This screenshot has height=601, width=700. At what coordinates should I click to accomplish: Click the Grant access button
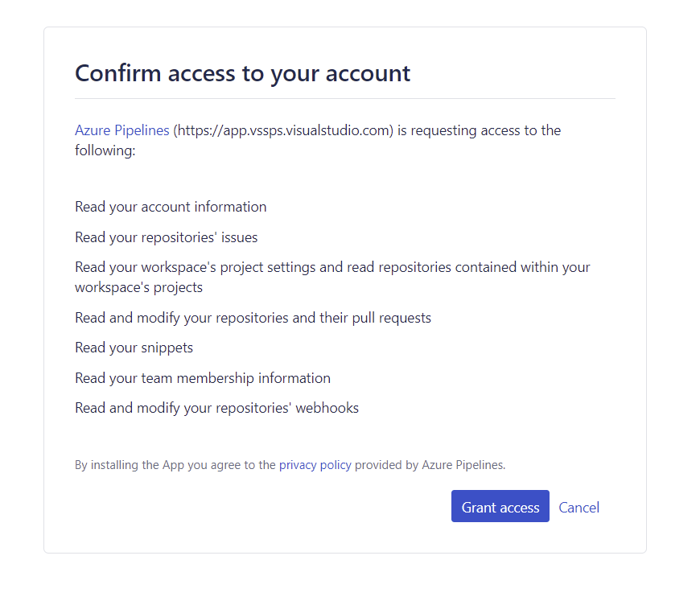(x=500, y=506)
